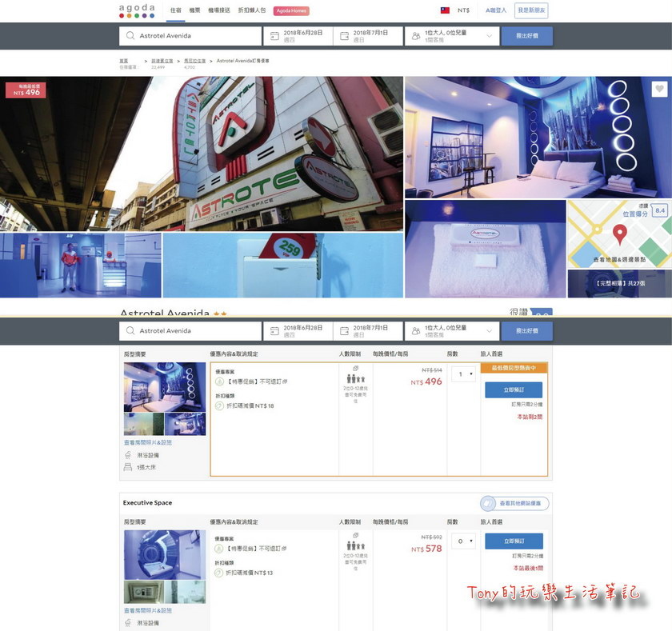
Task: Click the top blue search button
Action: [527, 36]
